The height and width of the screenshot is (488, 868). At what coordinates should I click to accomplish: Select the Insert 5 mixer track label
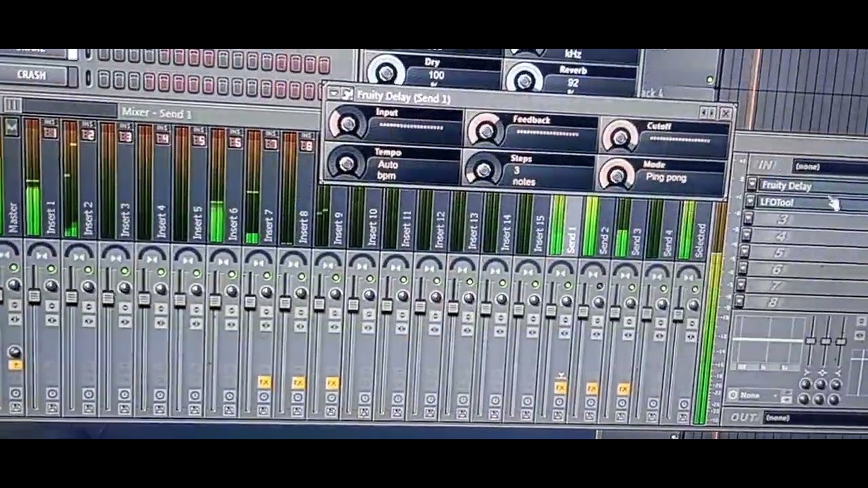197,223
